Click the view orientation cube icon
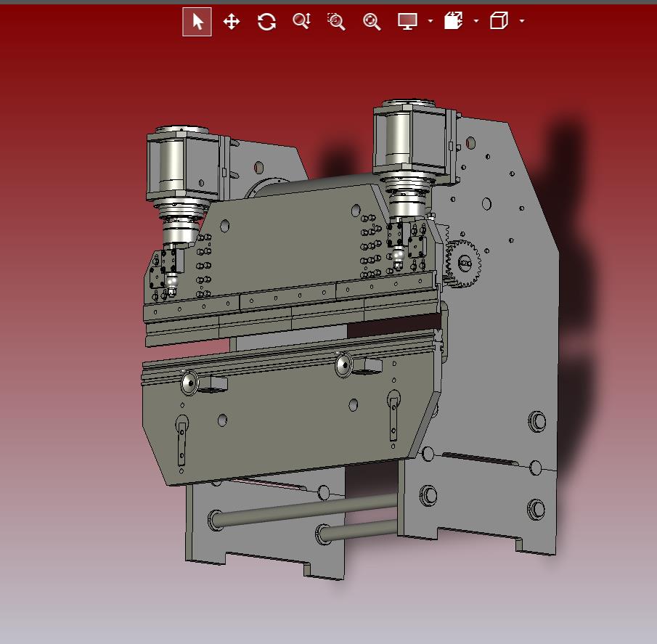The image size is (657, 644). 499,20
